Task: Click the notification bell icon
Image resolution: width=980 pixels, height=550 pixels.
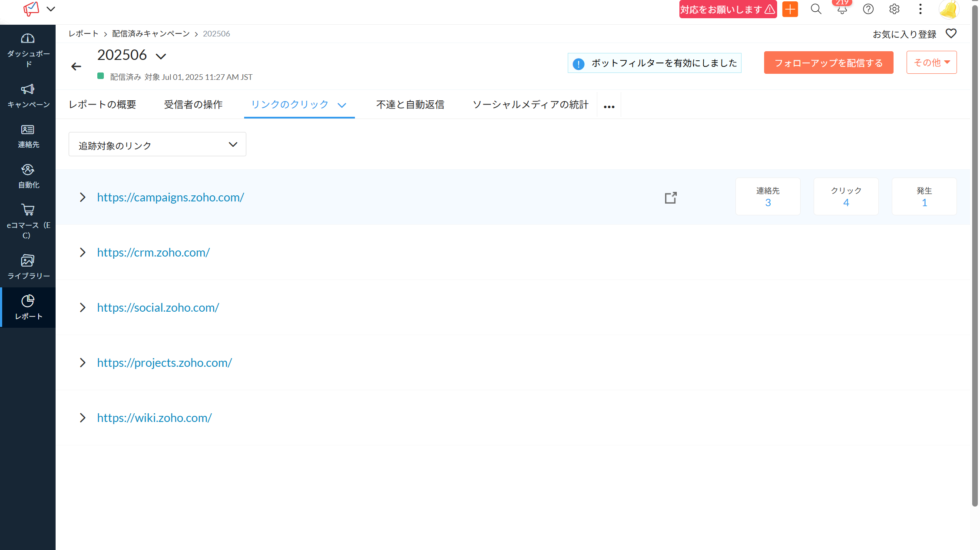Action: click(x=842, y=10)
